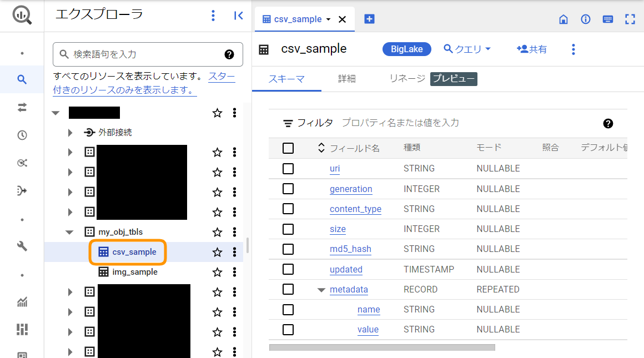
Task: Focus the 検索語句を入力 search field
Action: point(148,54)
